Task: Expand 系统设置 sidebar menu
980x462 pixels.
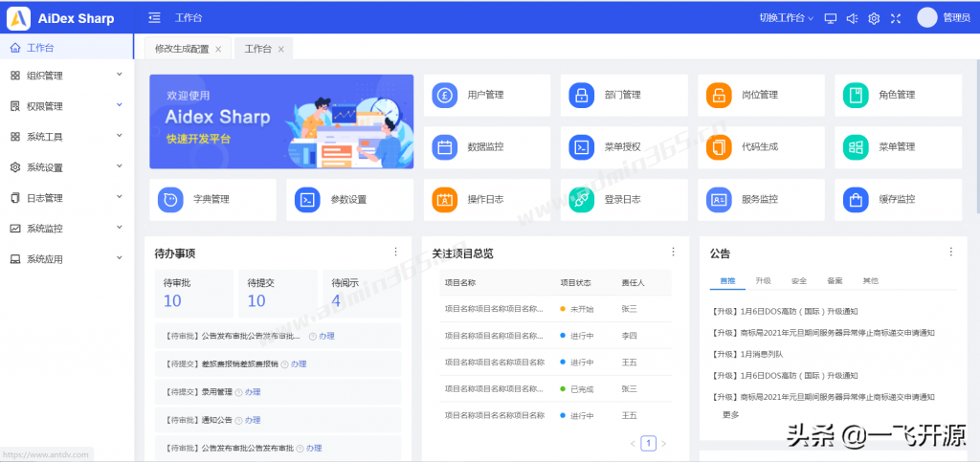Action: click(67, 167)
